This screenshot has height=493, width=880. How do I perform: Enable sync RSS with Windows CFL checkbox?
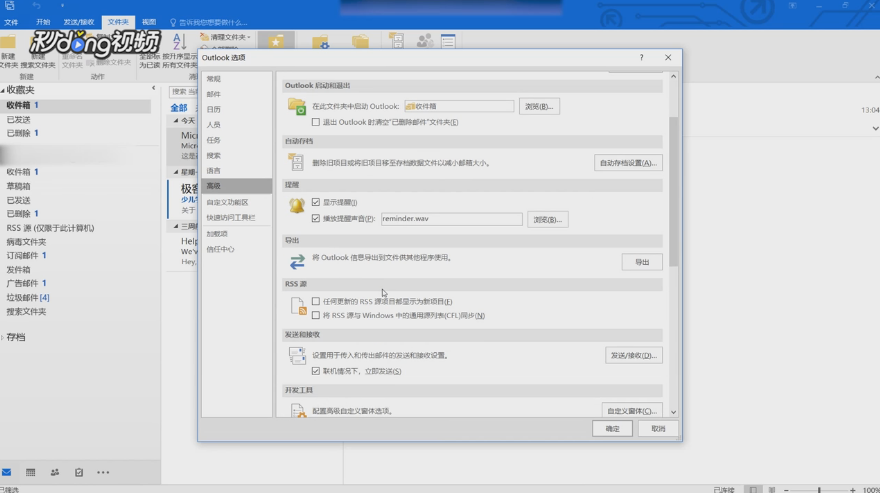coord(316,316)
